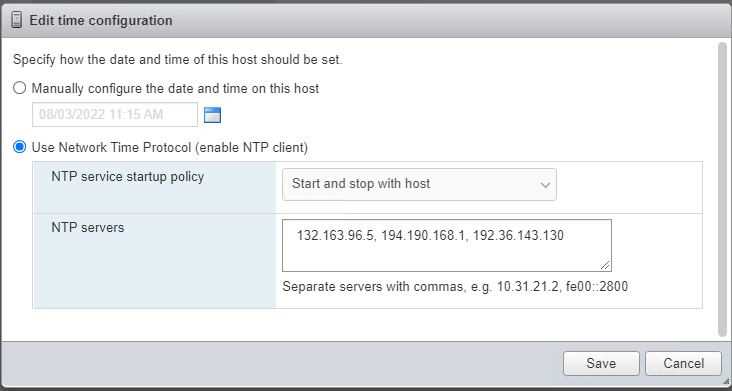This screenshot has width=732, height=391.
Task: Click the 'NTP service startup policy' label
Action: 127,177
